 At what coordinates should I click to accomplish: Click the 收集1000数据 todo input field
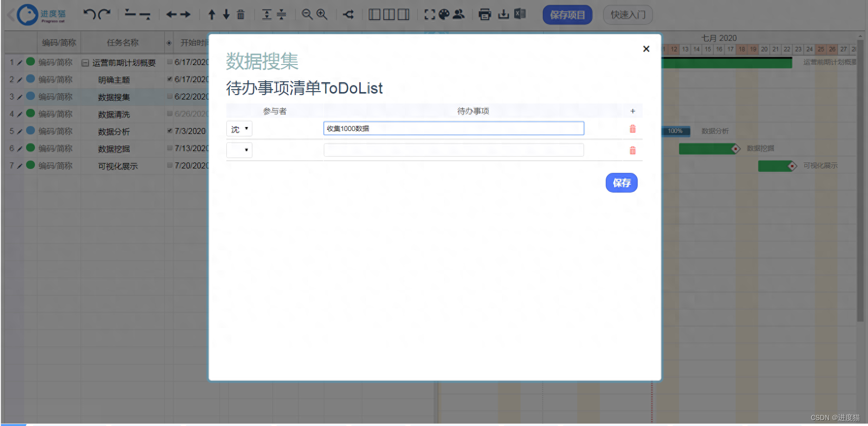[x=454, y=129]
